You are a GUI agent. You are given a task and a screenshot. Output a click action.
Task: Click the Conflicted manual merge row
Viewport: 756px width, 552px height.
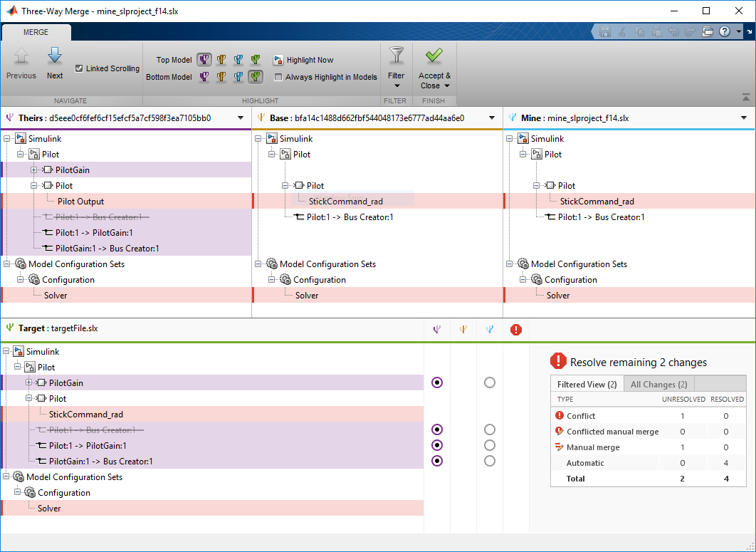pos(649,432)
